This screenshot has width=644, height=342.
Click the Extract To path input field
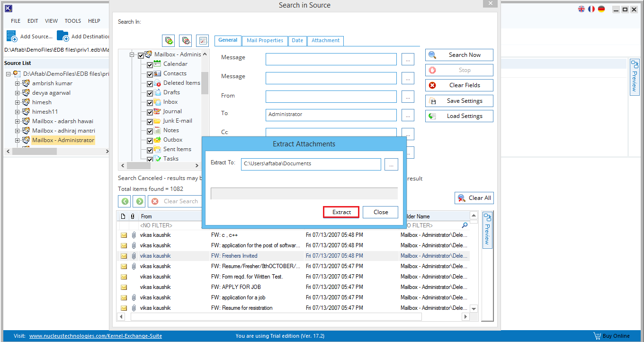coord(311,164)
